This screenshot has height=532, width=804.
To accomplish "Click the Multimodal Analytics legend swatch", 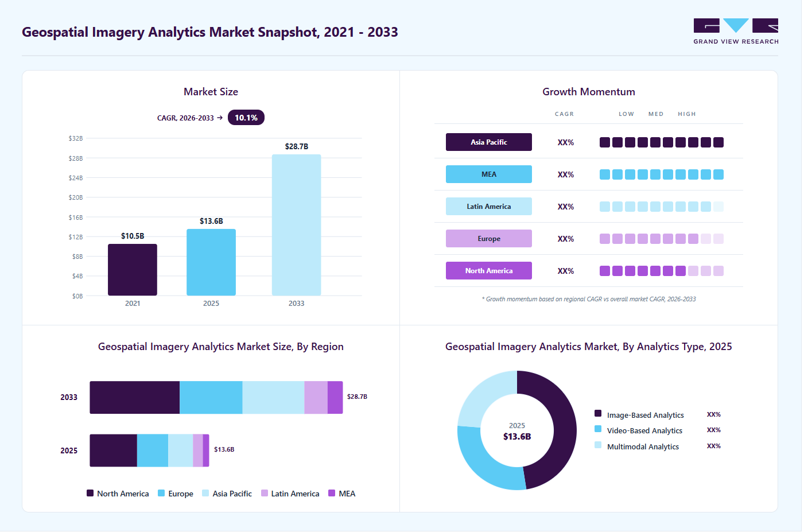I will click(x=598, y=445).
